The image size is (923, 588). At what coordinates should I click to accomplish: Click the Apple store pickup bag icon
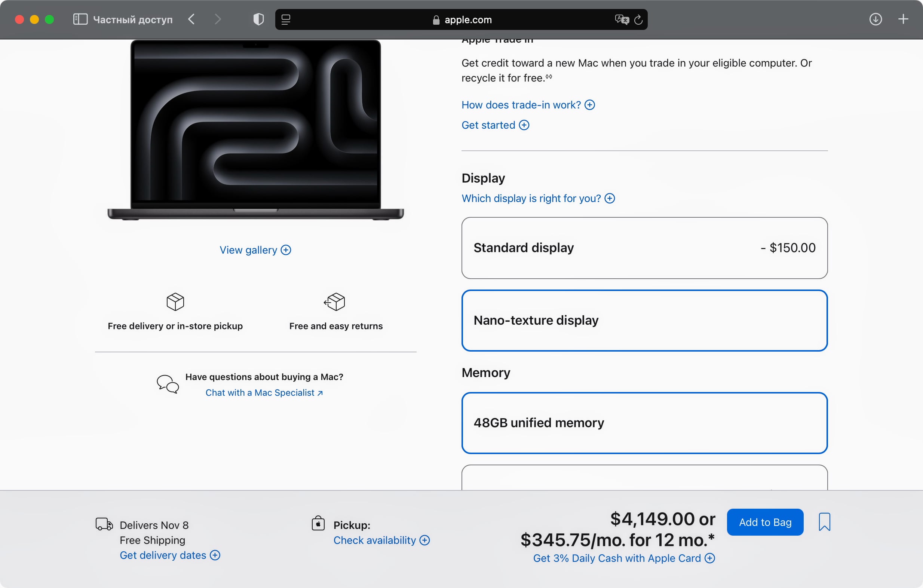click(x=318, y=523)
